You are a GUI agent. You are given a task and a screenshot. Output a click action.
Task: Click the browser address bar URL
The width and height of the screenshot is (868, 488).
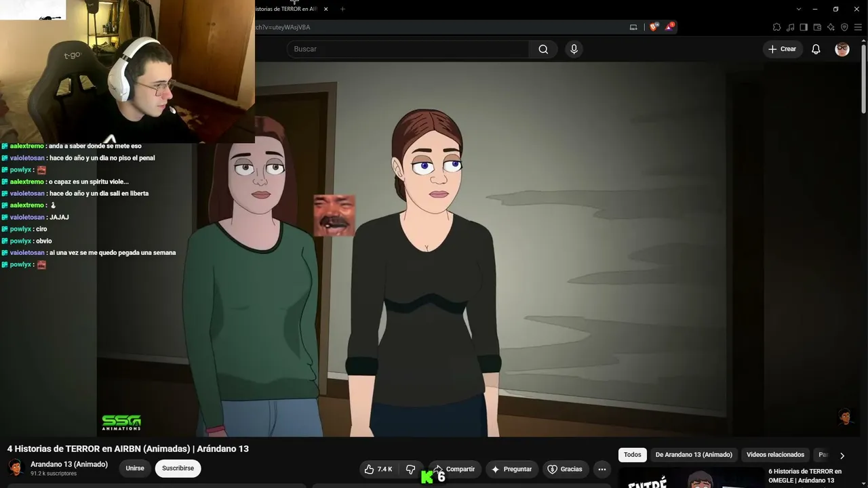coord(283,27)
